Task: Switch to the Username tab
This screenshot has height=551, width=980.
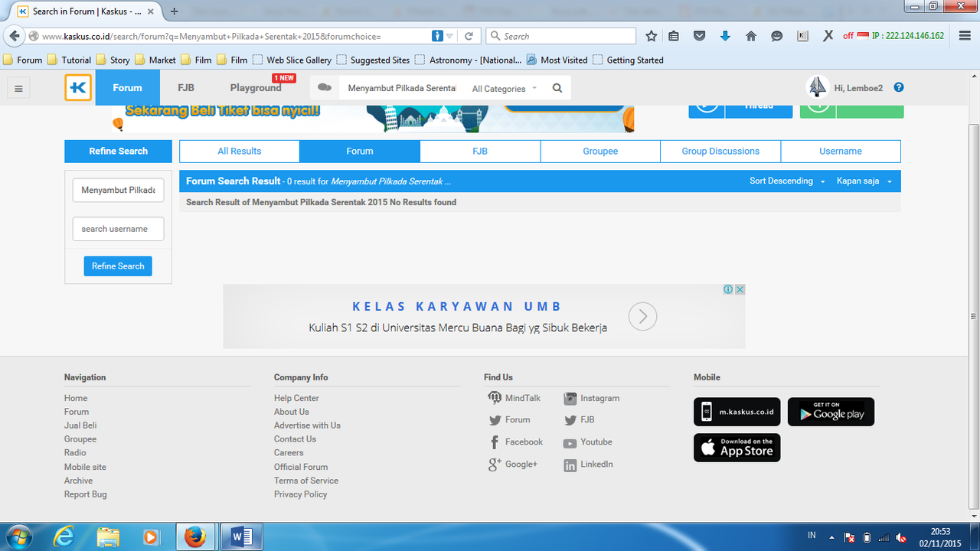Action: (x=841, y=152)
